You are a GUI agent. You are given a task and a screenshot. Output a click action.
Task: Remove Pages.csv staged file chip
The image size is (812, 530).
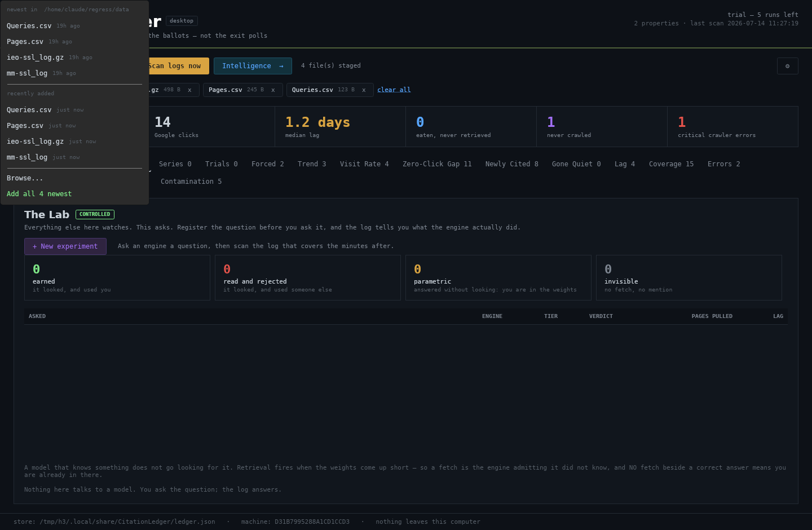[273, 90]
